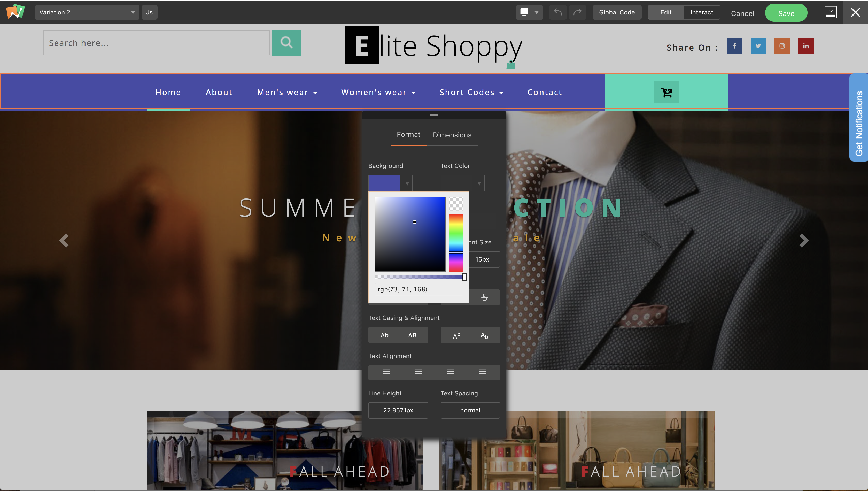Click the strikethrough text icon
The image size is (868, 491).
click(484, 297)
